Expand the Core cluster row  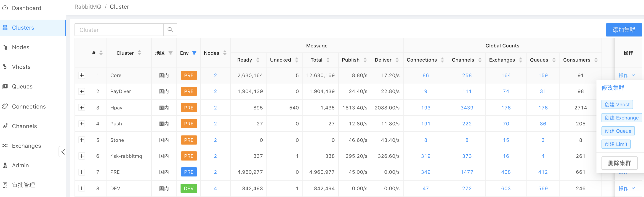[82, 75]
